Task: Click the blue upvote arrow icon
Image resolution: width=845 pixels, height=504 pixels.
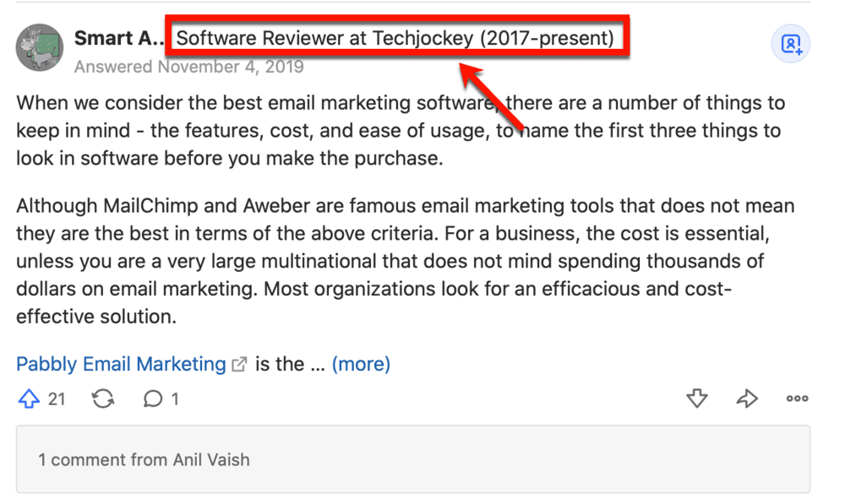Action: tap(28, 398)
